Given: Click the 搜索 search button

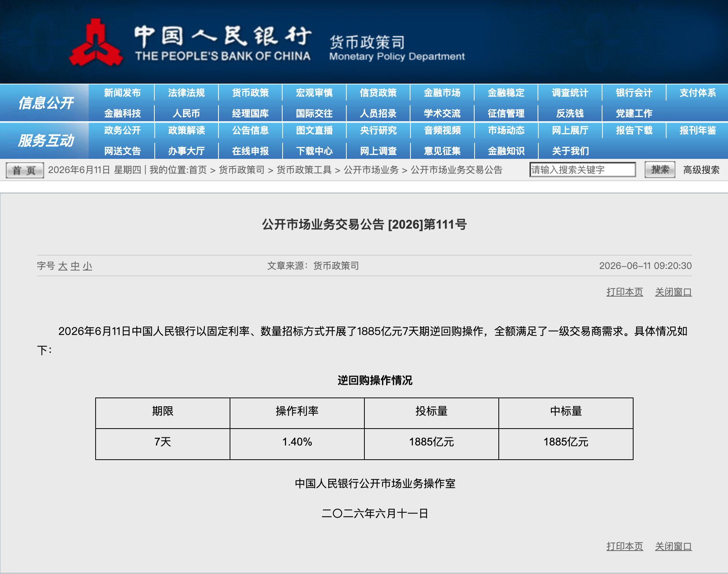Looking at the screenshot, I should [x=660, y=170].
